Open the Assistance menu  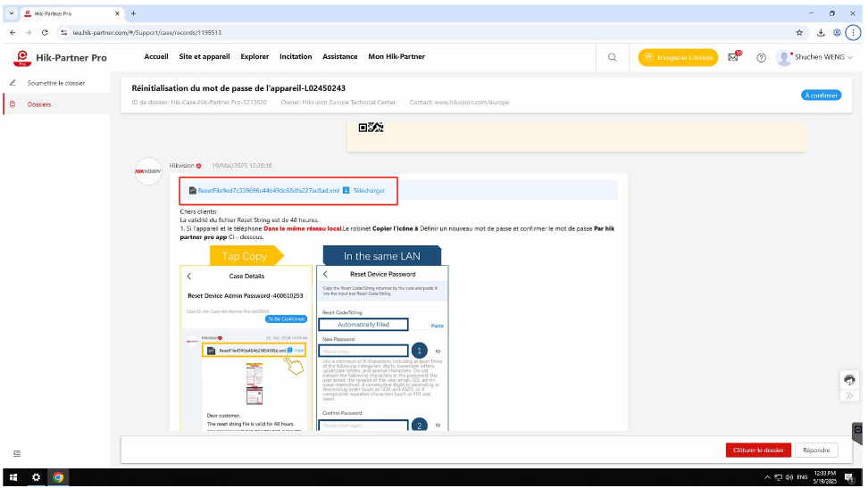tap(340, 56)
